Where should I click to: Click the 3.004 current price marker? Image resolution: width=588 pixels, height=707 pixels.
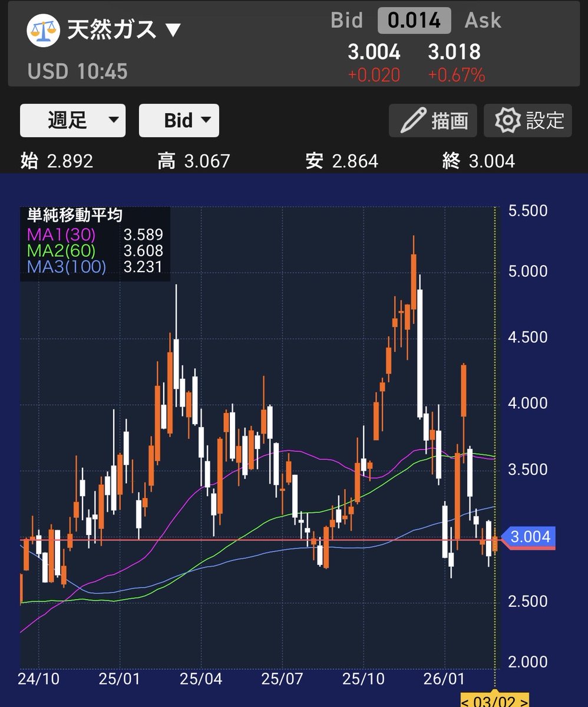coord(528,537)
